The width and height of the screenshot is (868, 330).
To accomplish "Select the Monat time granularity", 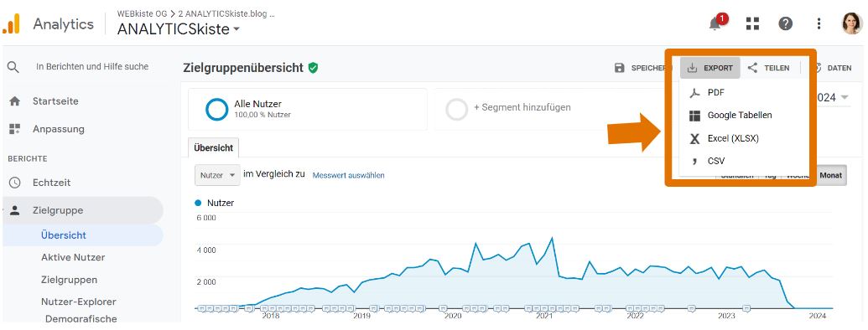I will click(831, 175).
